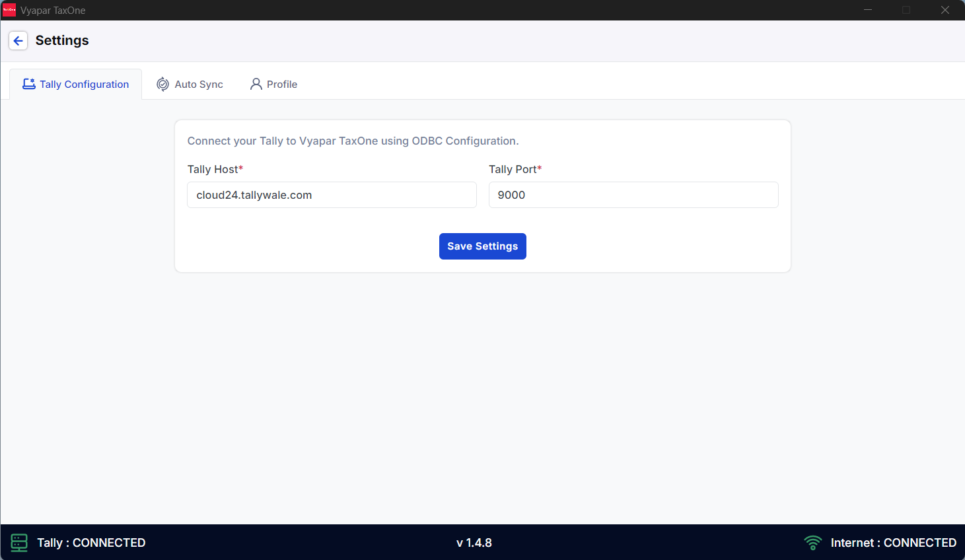Go back using the Settings arrow button
Screen dimensions: 965x560
(18, 41)
